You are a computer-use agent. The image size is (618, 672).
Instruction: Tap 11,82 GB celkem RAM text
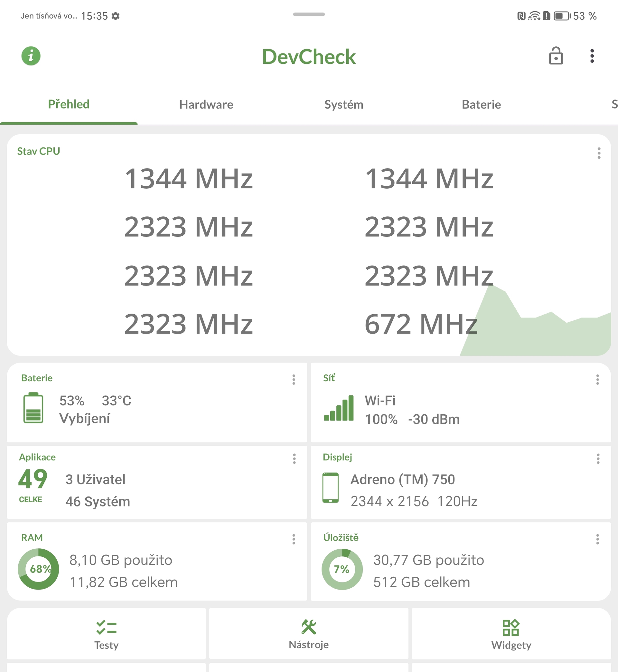point(123,582)
